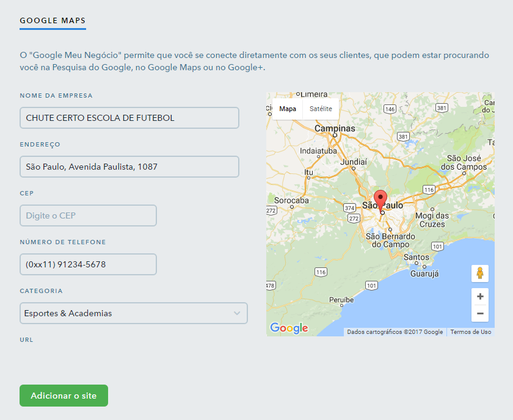This screenshot has height=420, width=513.
Task: Click the Campinas city label on map
Action: click(335, 129)
